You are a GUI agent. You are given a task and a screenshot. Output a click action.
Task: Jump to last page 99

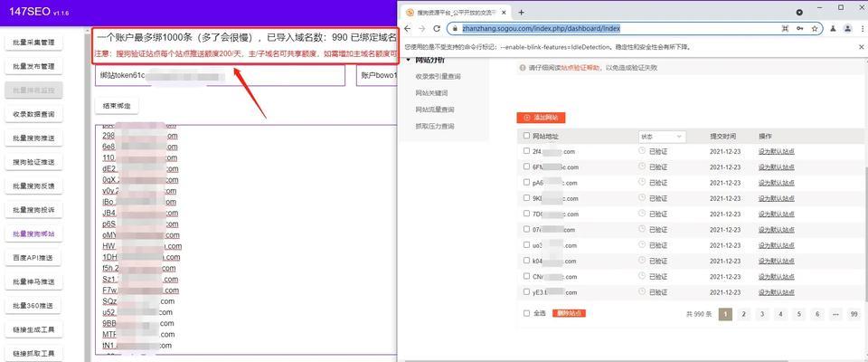854,314
